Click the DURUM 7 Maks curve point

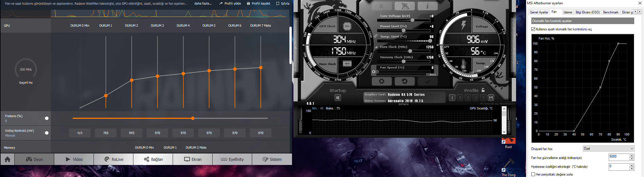(x=261, y=68)
